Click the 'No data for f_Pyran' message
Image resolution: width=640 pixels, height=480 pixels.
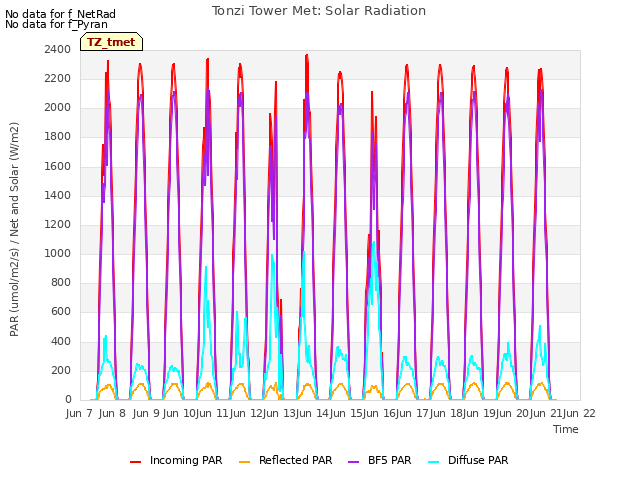[56, 24]
